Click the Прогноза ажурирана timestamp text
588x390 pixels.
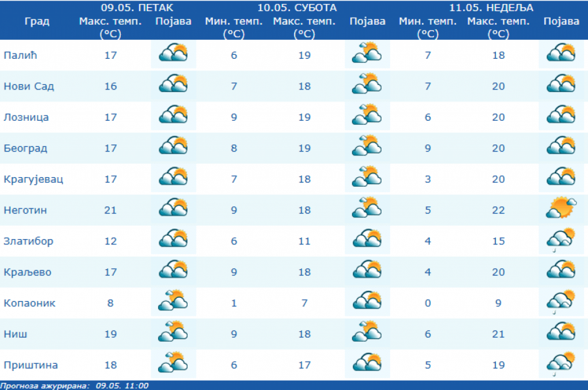click(x=74, y=385)
